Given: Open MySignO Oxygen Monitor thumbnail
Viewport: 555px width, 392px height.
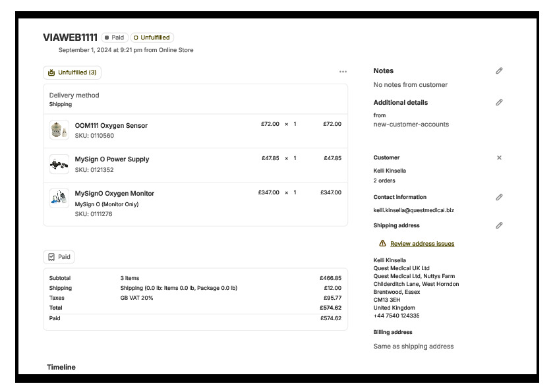Looking at the screenshot, I should coord(59,198).
